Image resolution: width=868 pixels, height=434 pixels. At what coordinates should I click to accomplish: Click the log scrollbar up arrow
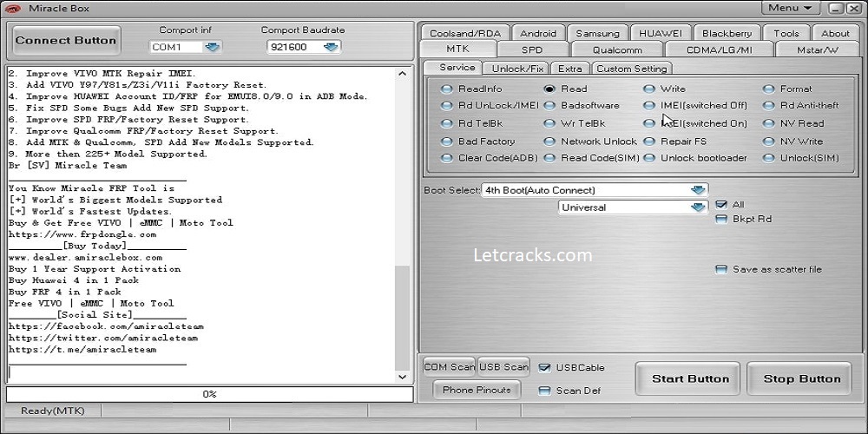point(403,74)
